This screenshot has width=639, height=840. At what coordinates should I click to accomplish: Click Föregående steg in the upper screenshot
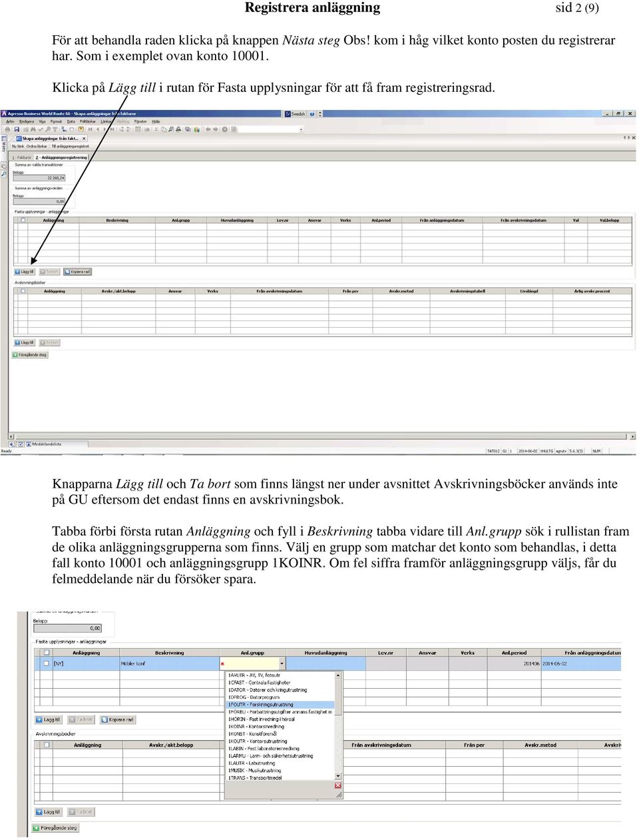[30, 355]
